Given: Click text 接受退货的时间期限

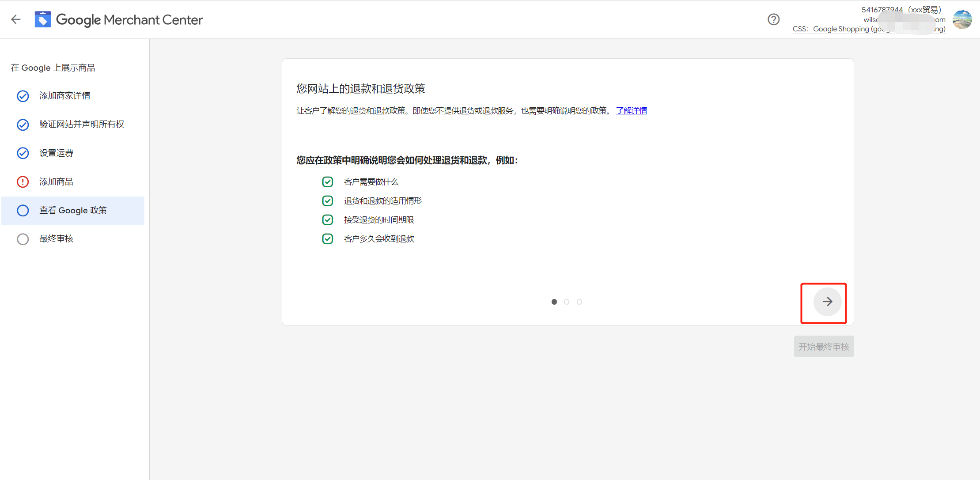Looking at the screenshot, I should (379, 220).
